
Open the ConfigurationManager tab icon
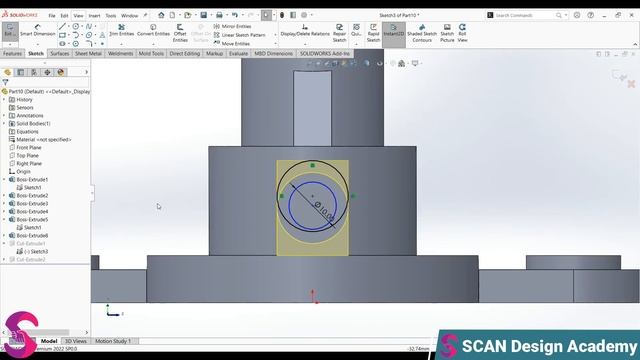click(x=34, y=72)
